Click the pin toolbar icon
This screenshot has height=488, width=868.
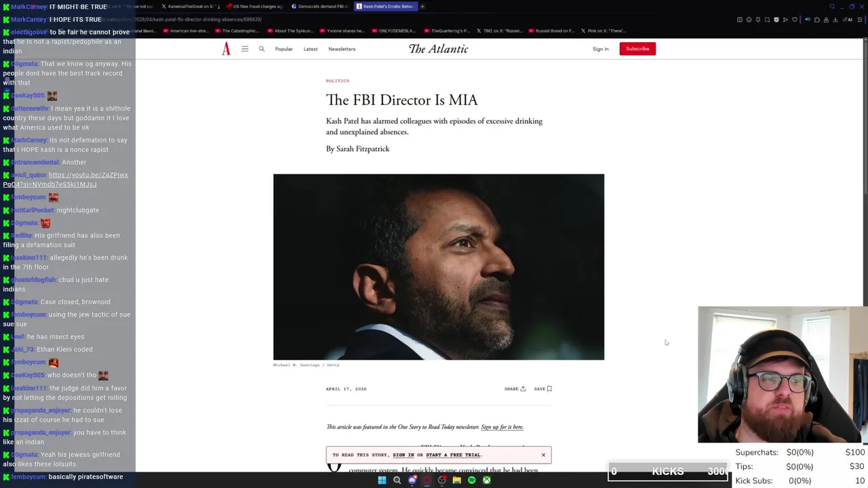[758, 20]
